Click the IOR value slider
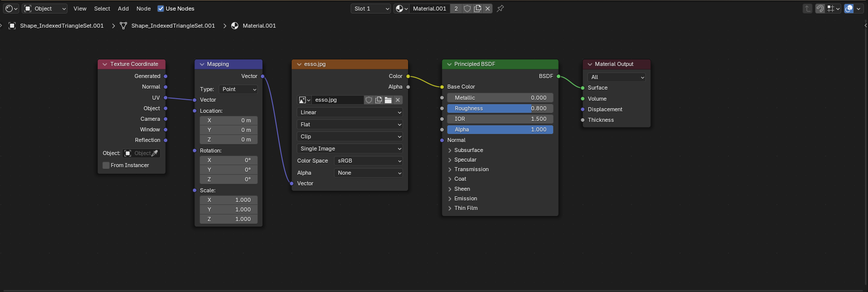868x292 pixels. 500,119
